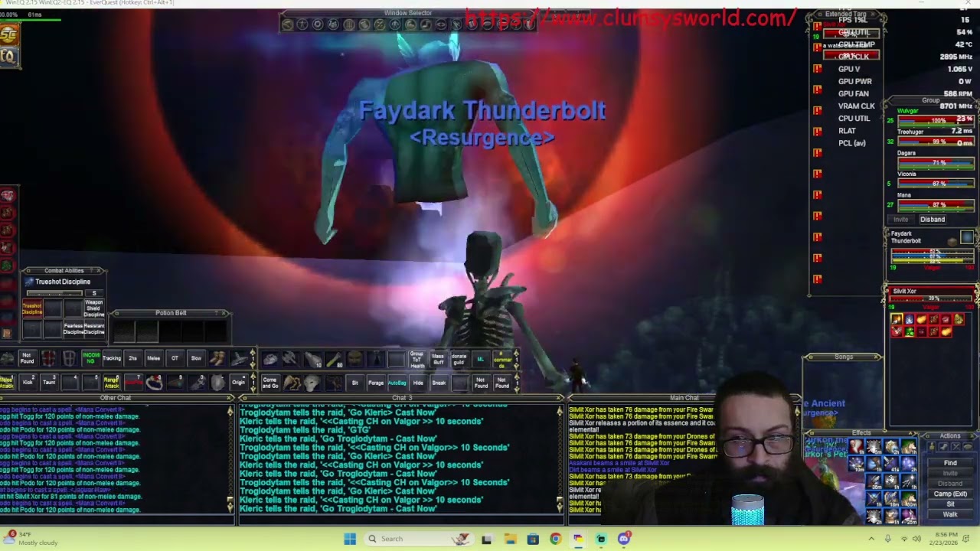This screenshot has width=980, height=551.
Task: Activate Resistant Discipline ability
Action: coord(94,329)
